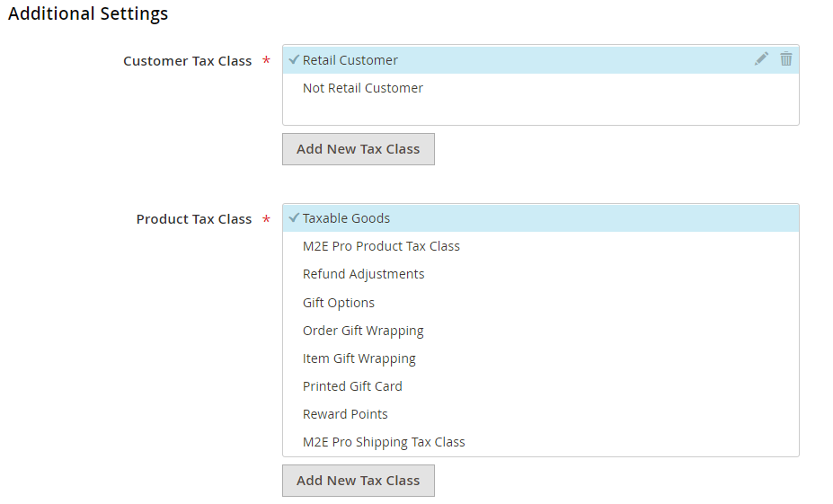Pick the Gift Options tax class

(x=339, y=303)
